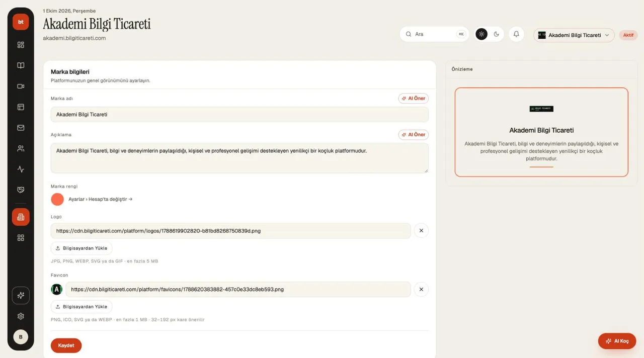644x358 pixels.
Task: Open the notifications bell
Action: pos(516,34)
